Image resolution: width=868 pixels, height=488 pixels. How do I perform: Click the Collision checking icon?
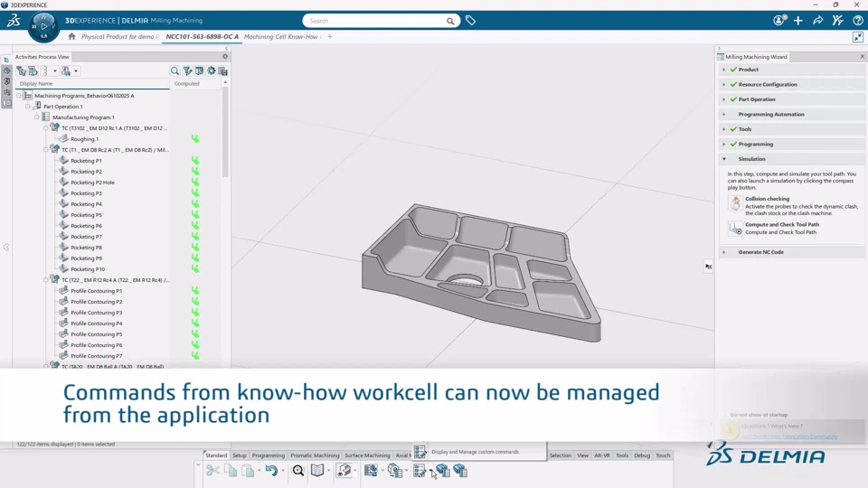click(735, 203)
